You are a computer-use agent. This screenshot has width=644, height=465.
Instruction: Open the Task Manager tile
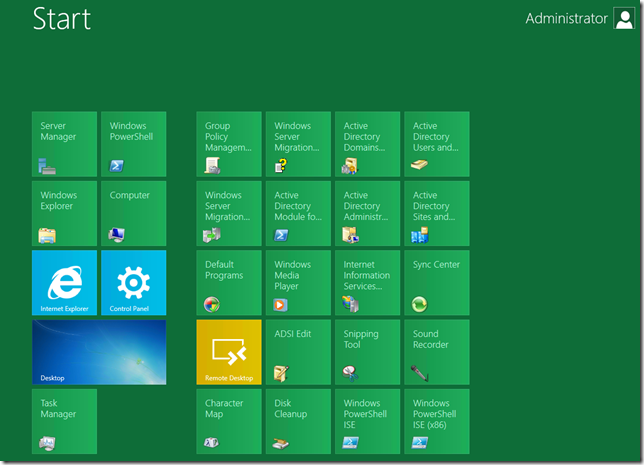tap(64, 421)
